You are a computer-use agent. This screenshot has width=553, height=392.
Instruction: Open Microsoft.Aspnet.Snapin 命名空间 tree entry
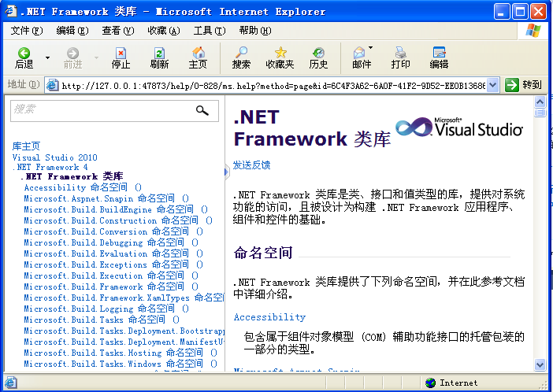pyautogui.click(x=106, y=198)
